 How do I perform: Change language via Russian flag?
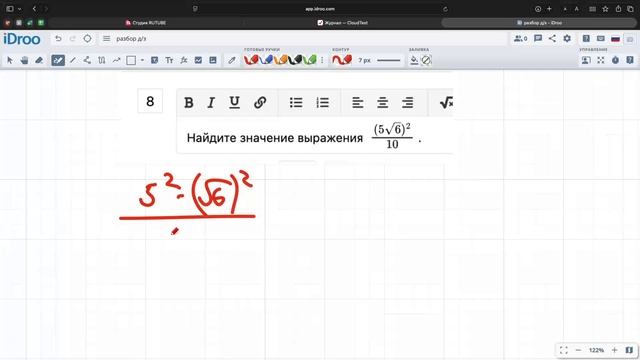pos(616,39)
